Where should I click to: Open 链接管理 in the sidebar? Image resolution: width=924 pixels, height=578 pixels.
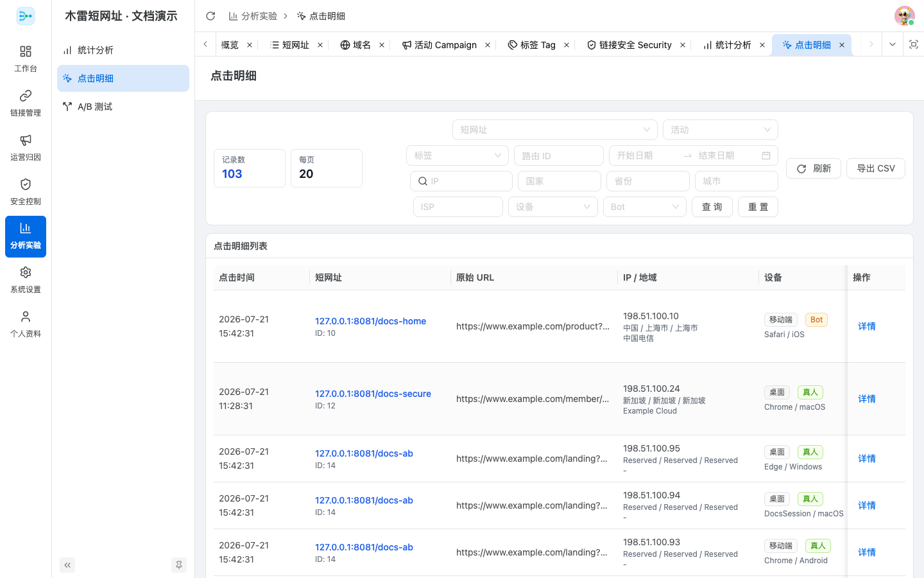click(x=26, y=103)
